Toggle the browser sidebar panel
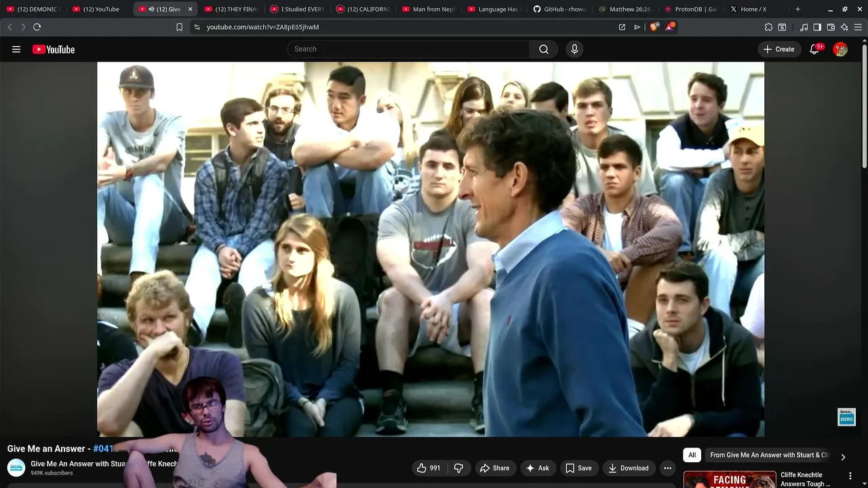Viewport: 868px width, 488px height. coord(817,27)
